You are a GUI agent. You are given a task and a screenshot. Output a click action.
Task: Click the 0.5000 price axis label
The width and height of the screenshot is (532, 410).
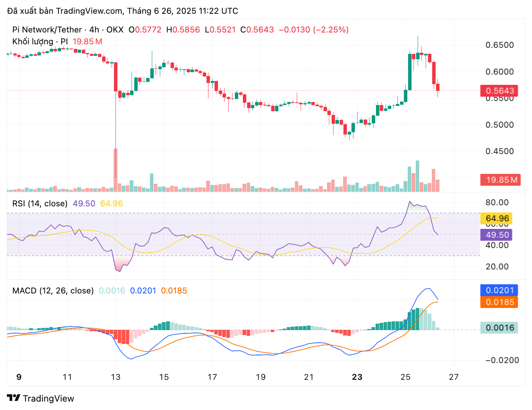(499, 125)
